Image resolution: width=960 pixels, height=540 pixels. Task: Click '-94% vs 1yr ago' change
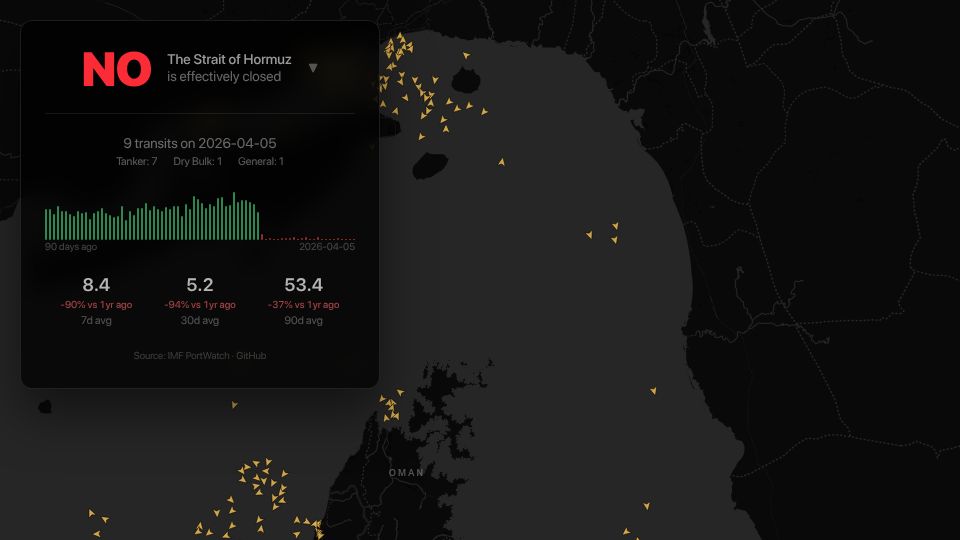[200, 305]
